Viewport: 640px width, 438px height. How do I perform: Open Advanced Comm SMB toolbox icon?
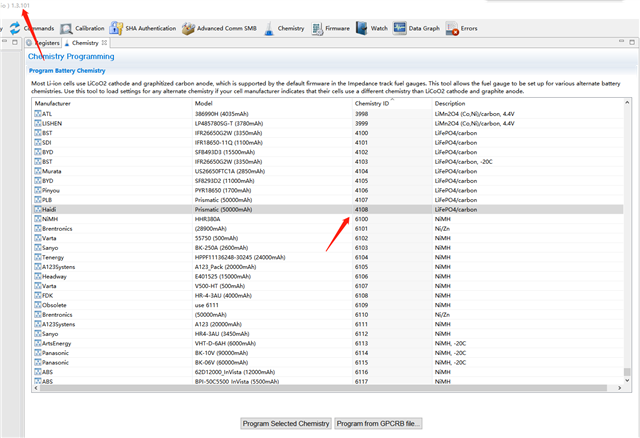188,29
